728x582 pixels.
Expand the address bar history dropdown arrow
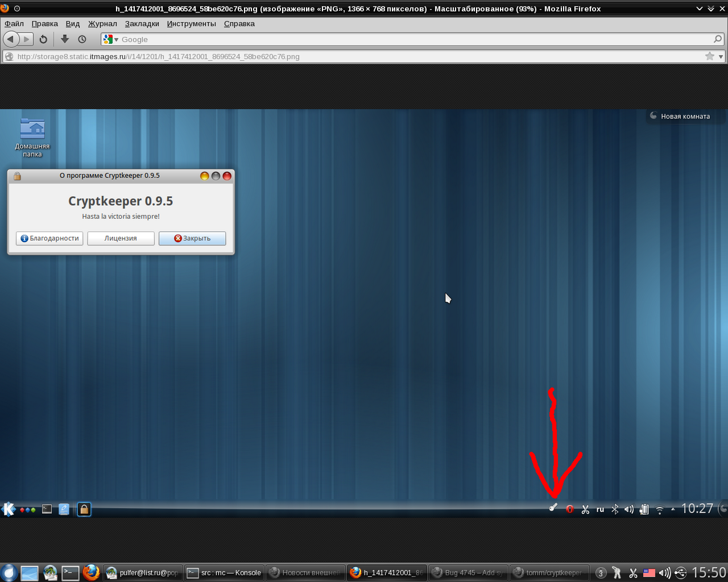click(x=721, y=56)
